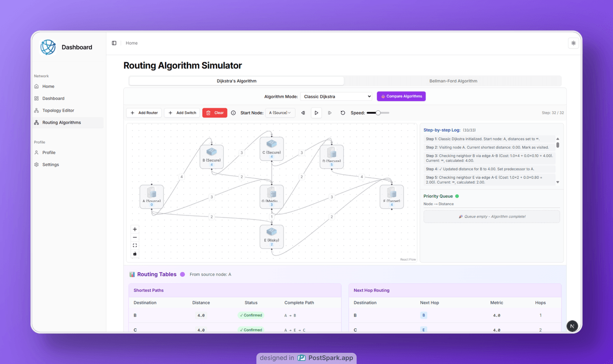Toggle the canvas interactivity lock
This screenshot has height=364, width=613.
(x=135, y=254)
